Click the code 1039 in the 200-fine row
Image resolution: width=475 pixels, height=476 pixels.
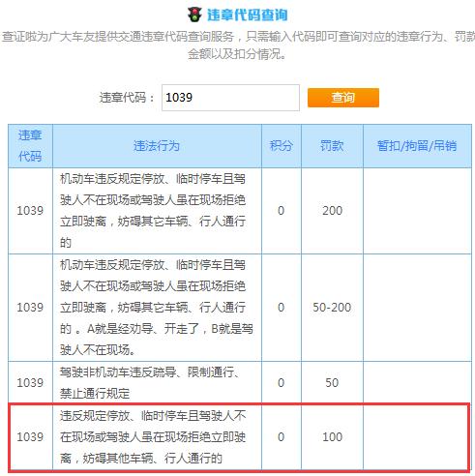tap(30, 211)
